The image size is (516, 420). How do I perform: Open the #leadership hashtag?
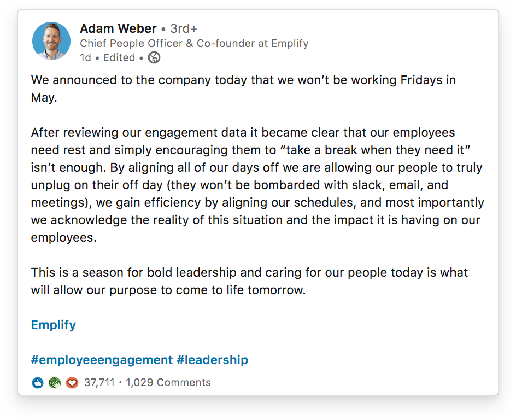(x=214, y=360)
